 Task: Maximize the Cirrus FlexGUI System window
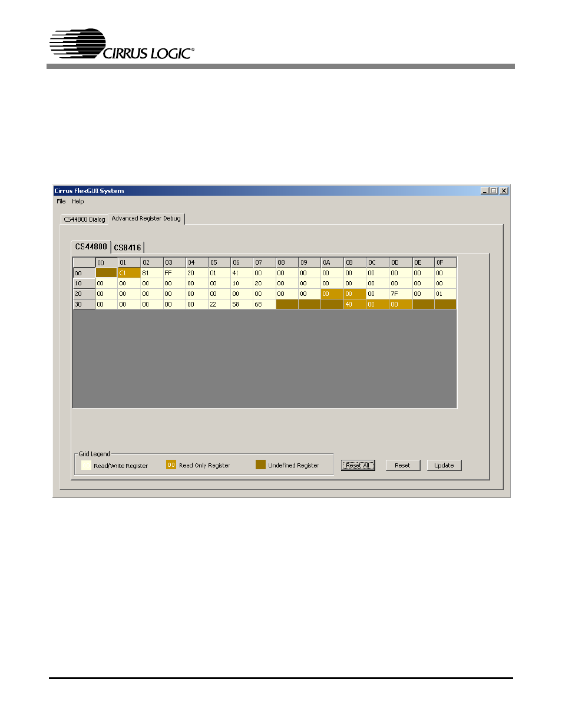click(x=494, y=190)
